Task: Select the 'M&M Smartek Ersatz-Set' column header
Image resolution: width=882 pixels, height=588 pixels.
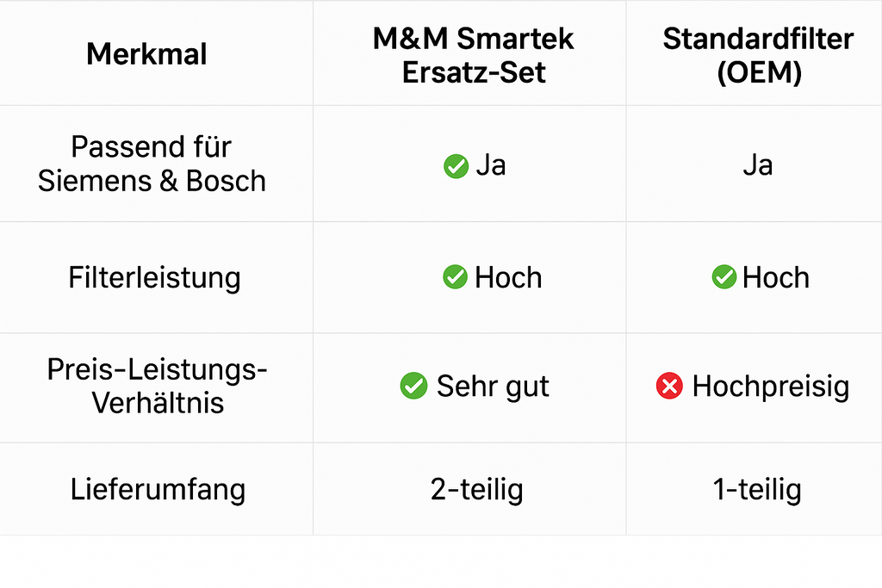Action: click(x=473, y=55)
